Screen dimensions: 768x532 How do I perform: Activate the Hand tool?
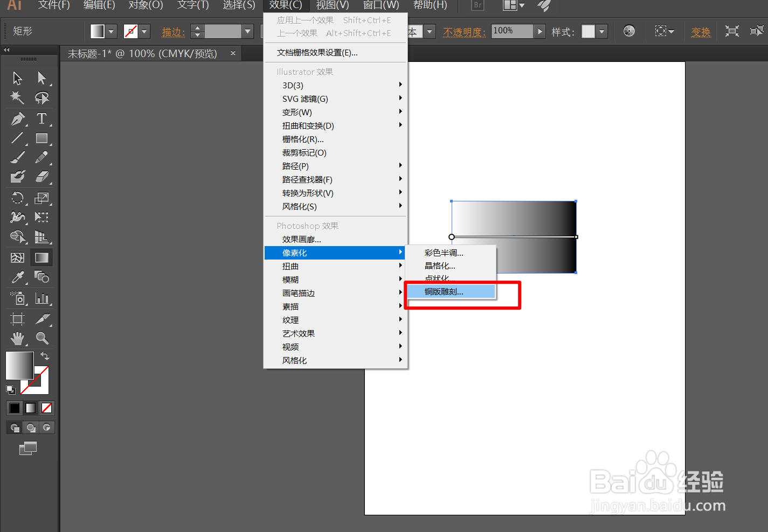pos(17,338)
